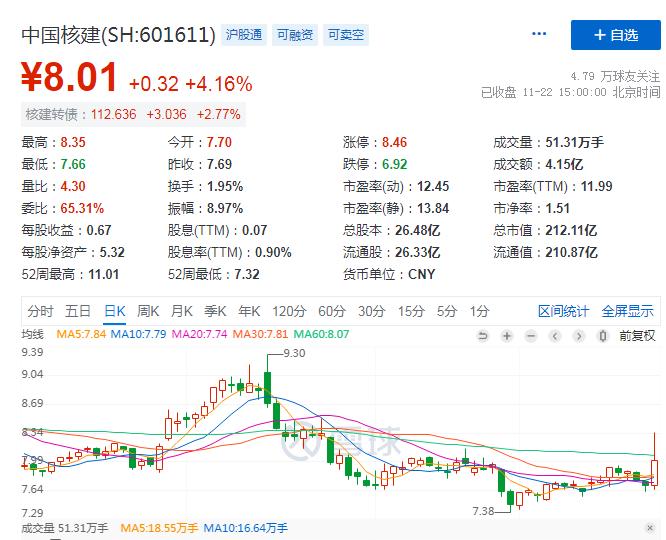This screenshot has height=540, width=666.
Task: Switch to the 30分 chart tab
Action: [x=372, y=311]
